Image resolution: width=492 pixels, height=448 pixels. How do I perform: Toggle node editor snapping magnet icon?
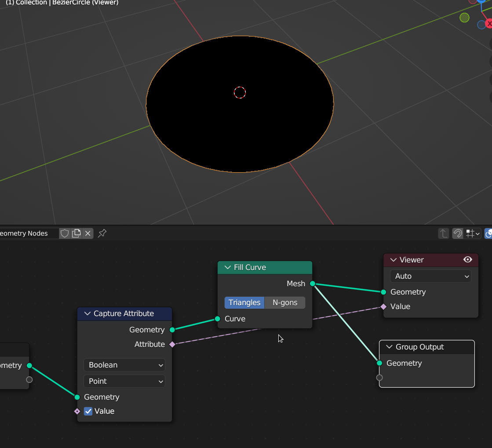(x=458, y=233)
